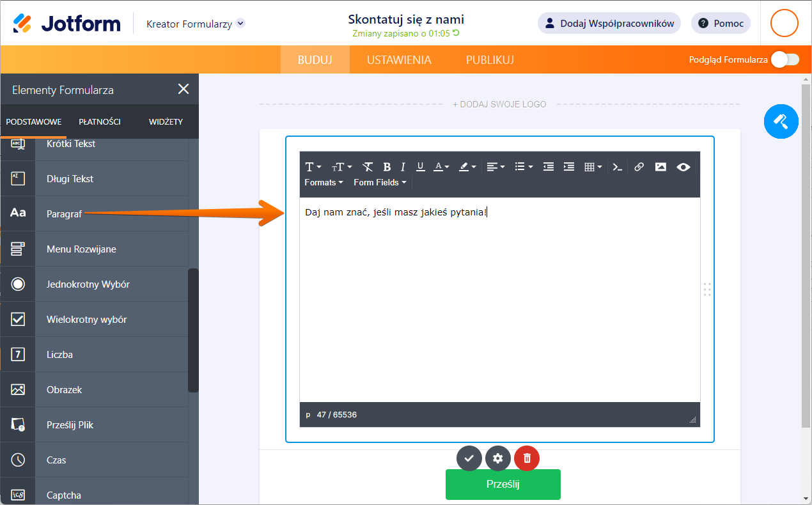
Task: Toggle italic formatting
Action: coord(403,167)
